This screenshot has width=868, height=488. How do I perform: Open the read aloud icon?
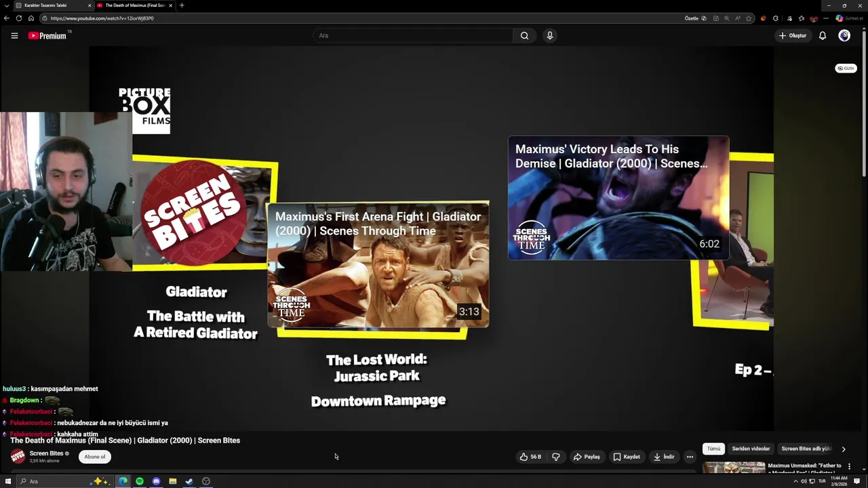coord(738,18)
